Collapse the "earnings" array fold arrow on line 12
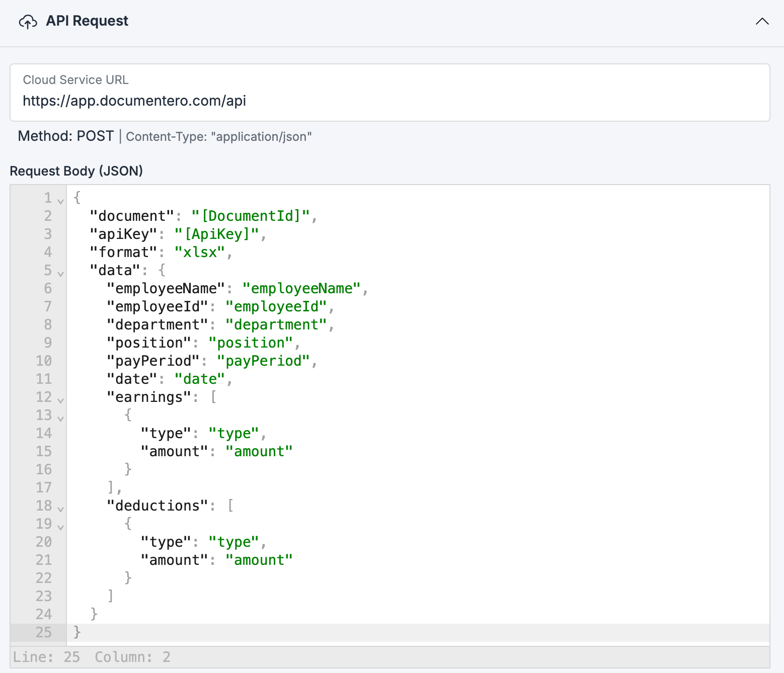 60,400
